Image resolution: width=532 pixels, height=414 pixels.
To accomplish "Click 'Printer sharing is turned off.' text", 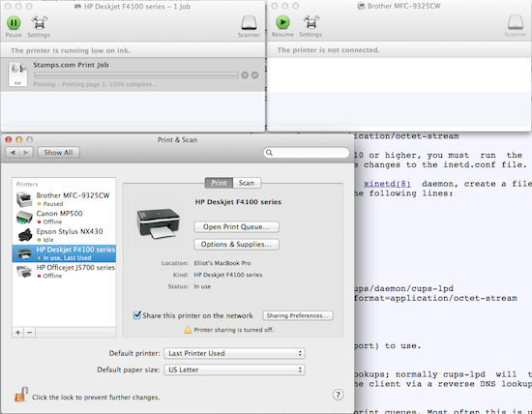I will (234, 330).
